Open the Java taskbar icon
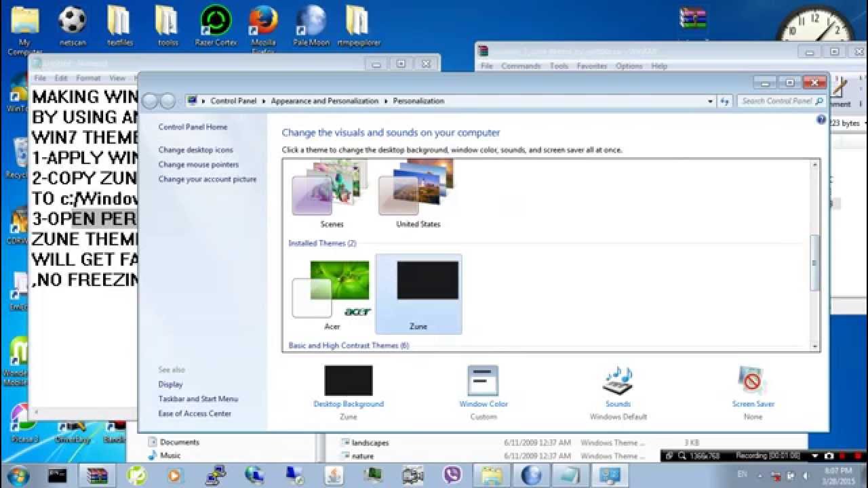This screenshot has width=868, height=488. point(334,475)
